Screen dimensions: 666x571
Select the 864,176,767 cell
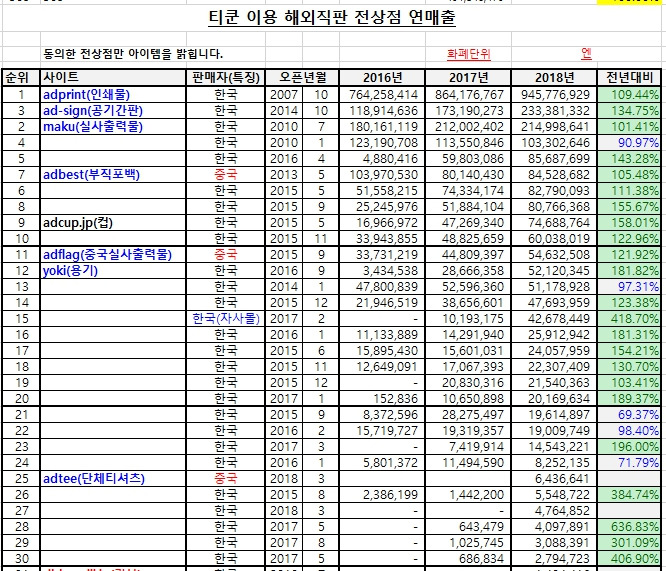click(x=469, y=94)
